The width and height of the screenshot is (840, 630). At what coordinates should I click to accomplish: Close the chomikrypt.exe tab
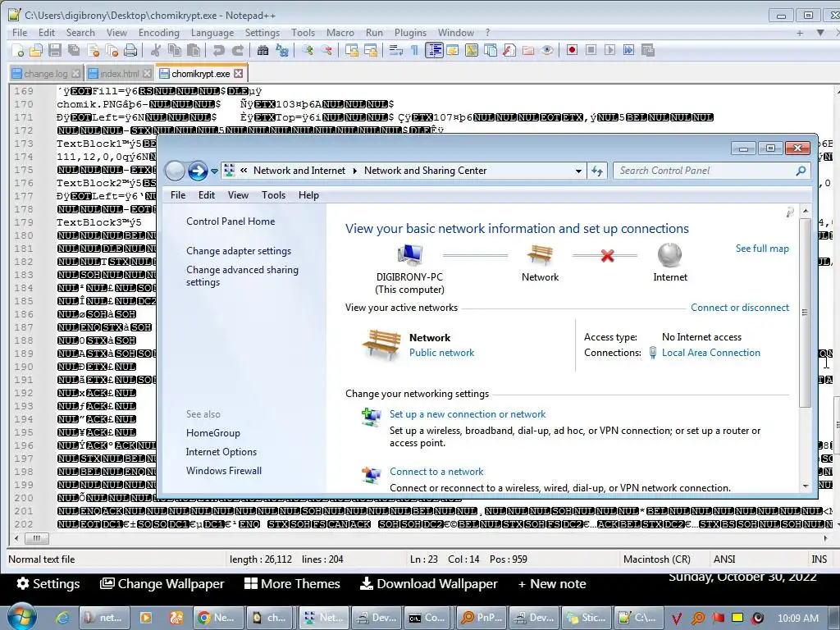click(x=239, y=73)
